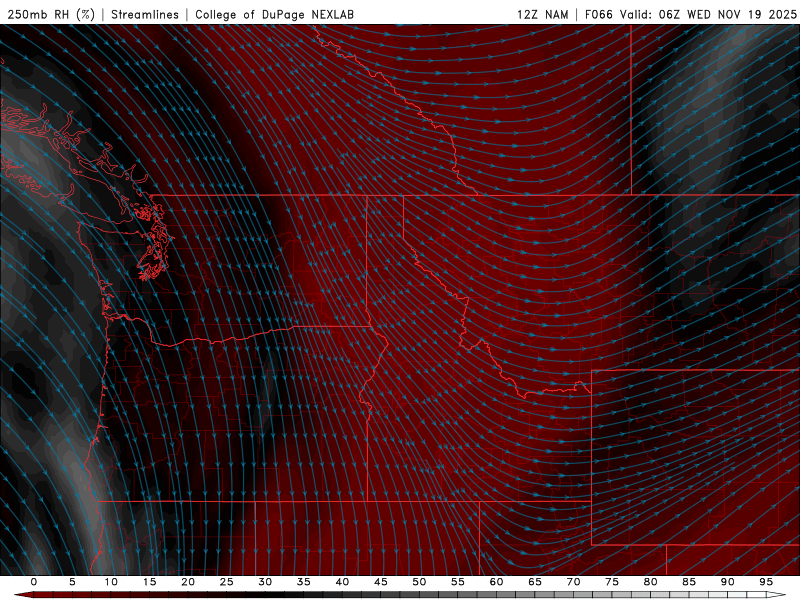The width and height of the screenshot is (800, 600).
Task: Click the 5 label on the color scale
Action: (72, 582)
